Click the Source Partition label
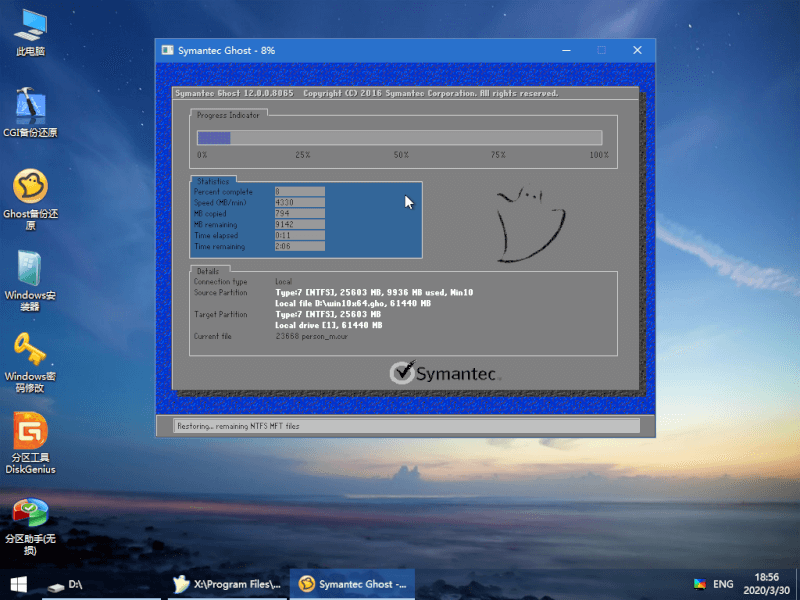Viewport: 800px width, 600px height. coord(220,292)
